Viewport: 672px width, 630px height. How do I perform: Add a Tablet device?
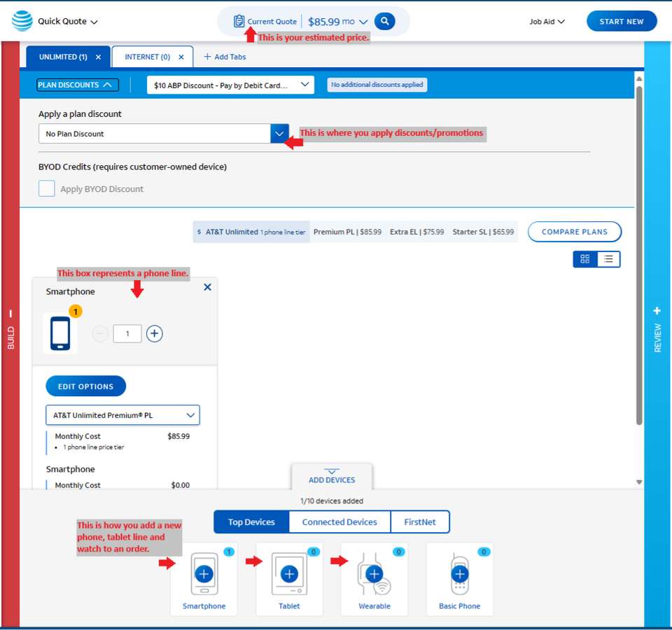tap(289, 574)
